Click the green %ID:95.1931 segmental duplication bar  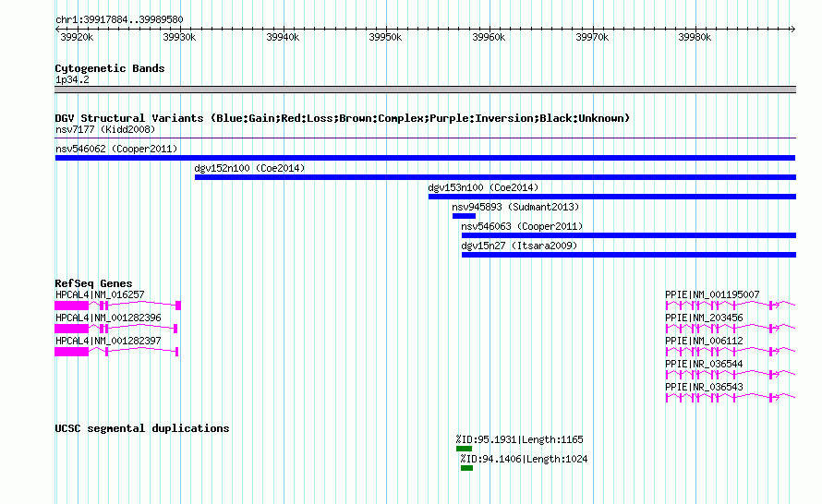click(464, 449)
